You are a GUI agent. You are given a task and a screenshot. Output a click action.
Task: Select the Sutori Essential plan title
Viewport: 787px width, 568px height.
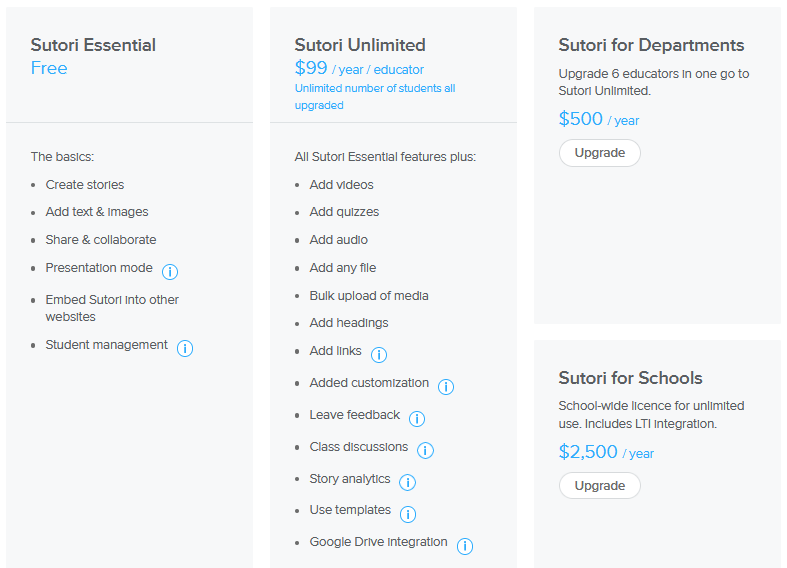[93, 45]
